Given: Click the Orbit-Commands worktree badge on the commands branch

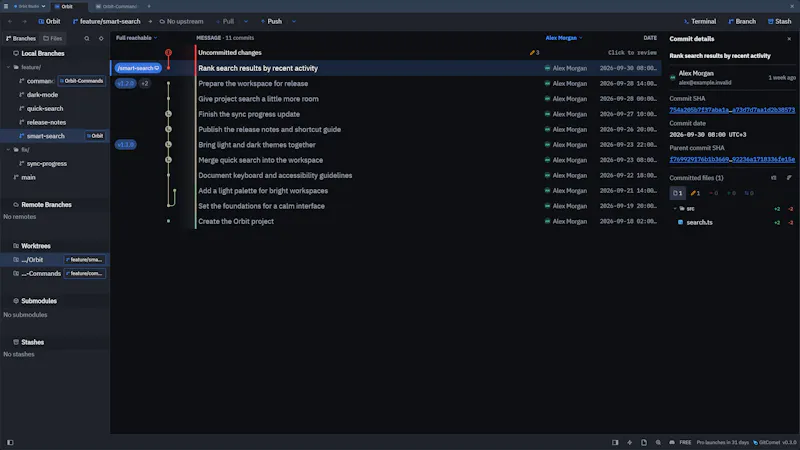Looking at the screenshot, I should [82, 81].
